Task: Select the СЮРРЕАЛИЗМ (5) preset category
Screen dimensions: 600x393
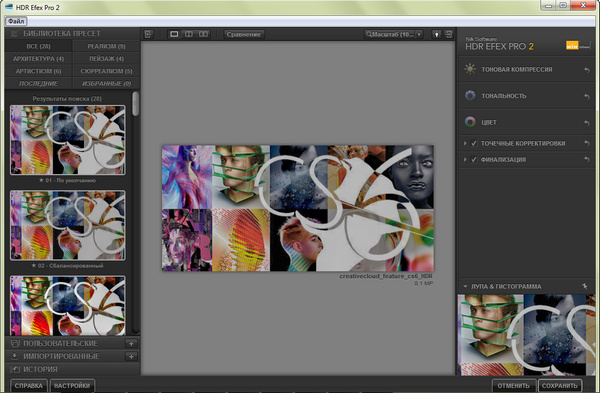Action: pyautogui.click(x=106, y=71)
